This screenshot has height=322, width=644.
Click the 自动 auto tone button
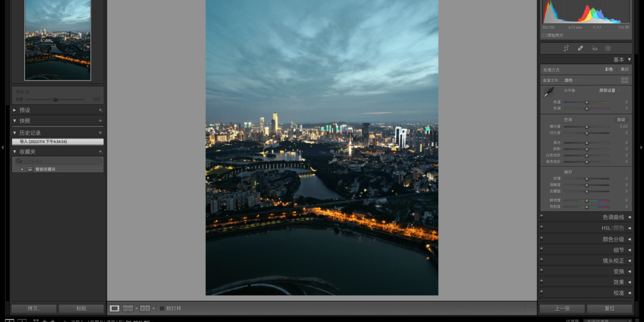tap(621, 120)
